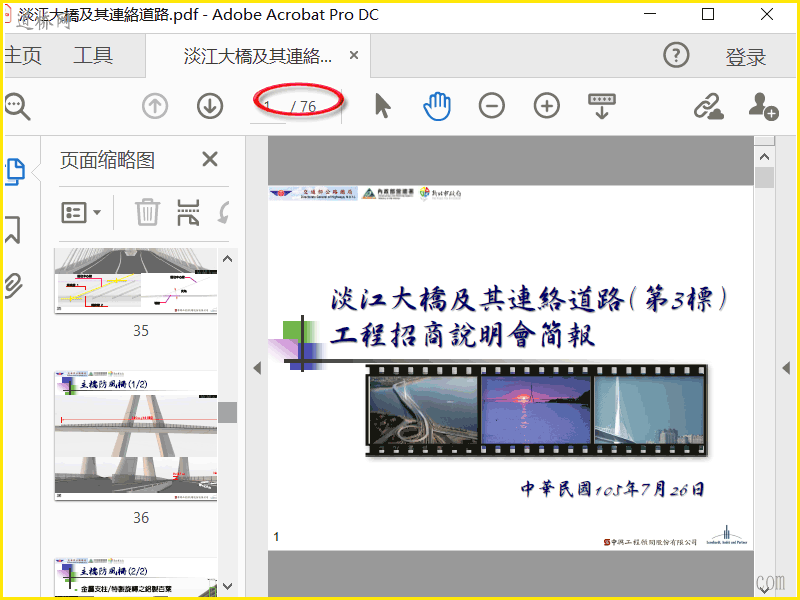Open the scrolling page display mode icon

602,106
